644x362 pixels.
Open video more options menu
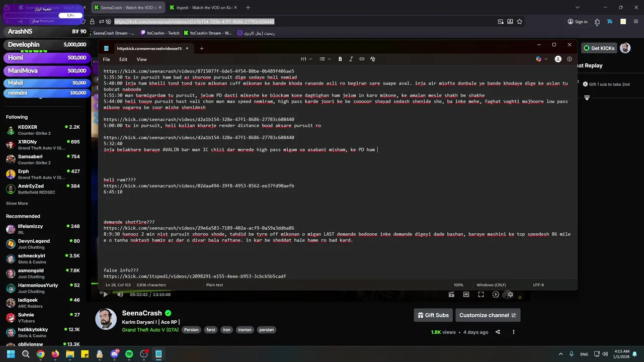click(x=514, y=332)
